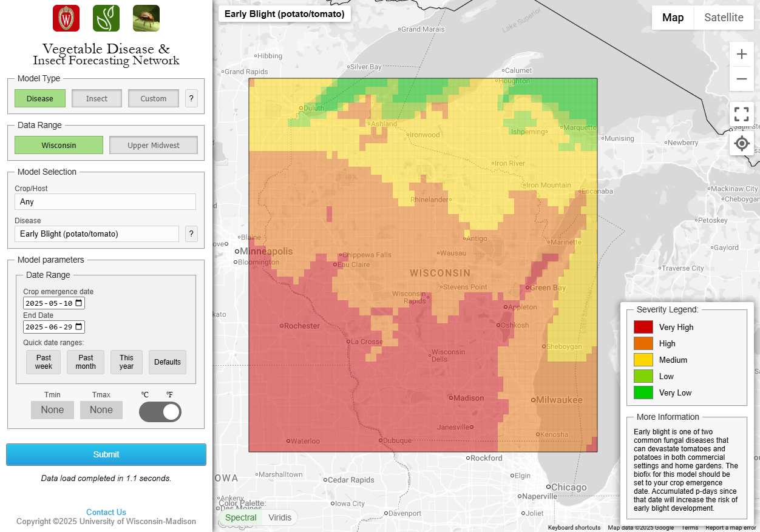Toggle the °C/°F temperature unit switch
The height and width of the screenshot is (532, 760).
tap(160, 412)
